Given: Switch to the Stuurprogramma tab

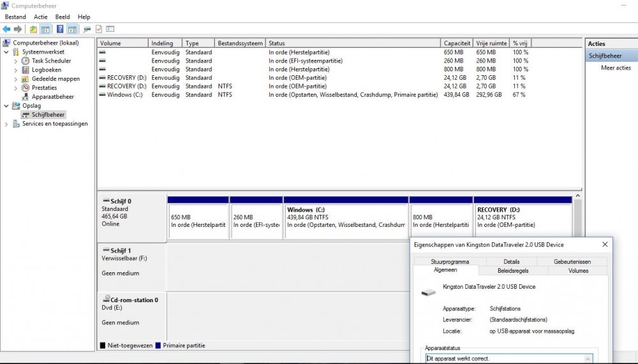Looking at the screenshot, I should coord(449,261).
